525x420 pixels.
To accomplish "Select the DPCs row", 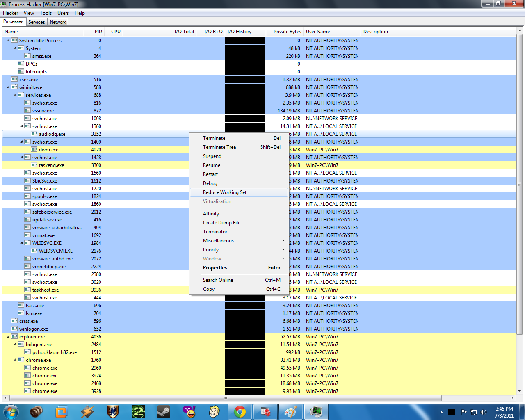I will click(x=259, y=64).
